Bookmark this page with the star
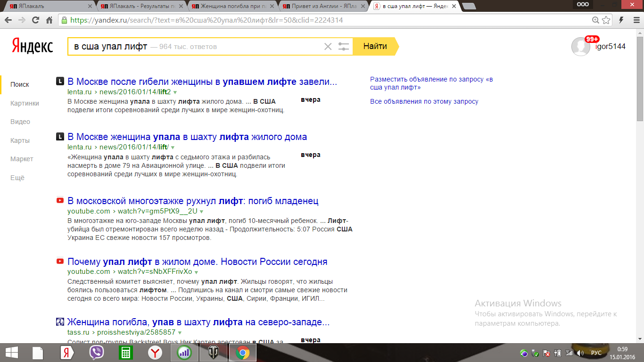Image resolution: width=644 pixels, height=362 pixels. tap(606, 20)
